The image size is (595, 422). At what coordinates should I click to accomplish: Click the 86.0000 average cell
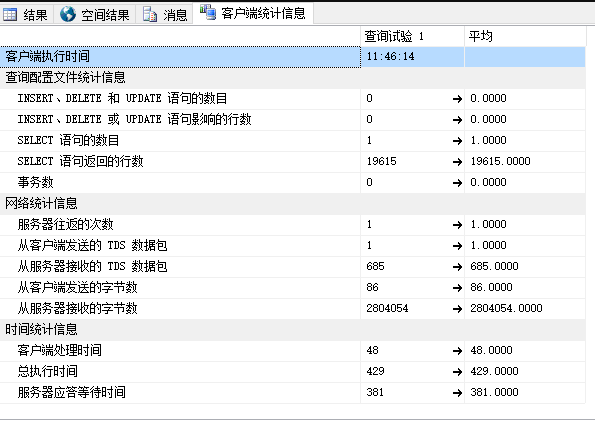[x=525, y=287]
